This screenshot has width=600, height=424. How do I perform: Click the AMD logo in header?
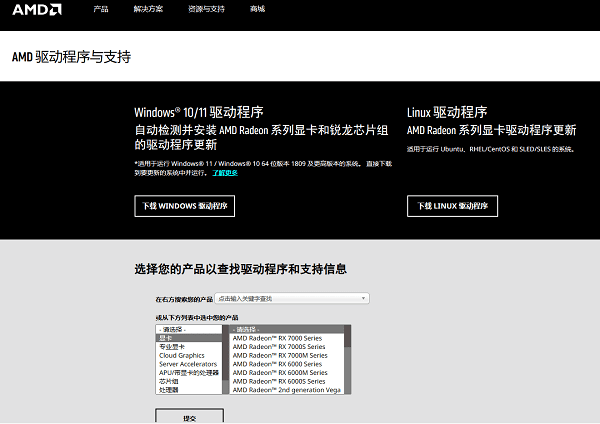coord(38,9)
